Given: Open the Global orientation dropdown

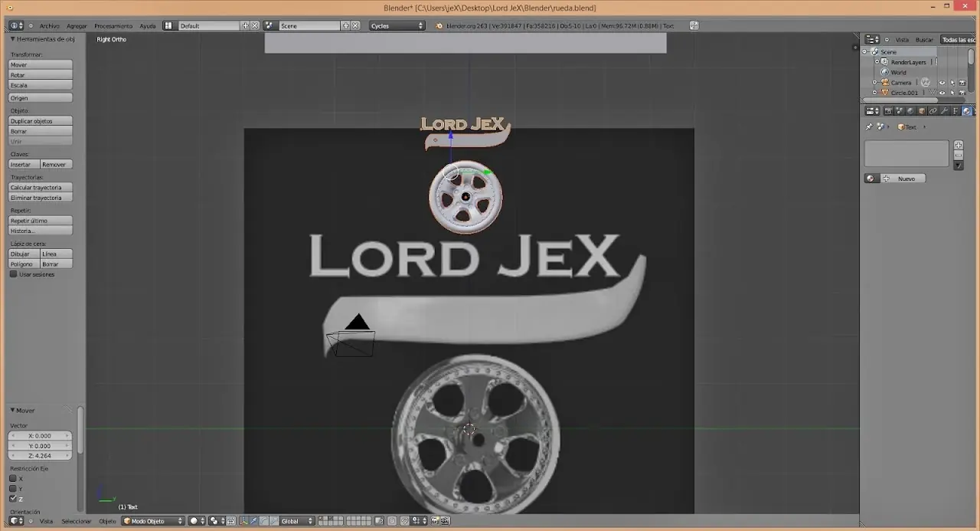Looking at the screenshot, I should (297, 521).
